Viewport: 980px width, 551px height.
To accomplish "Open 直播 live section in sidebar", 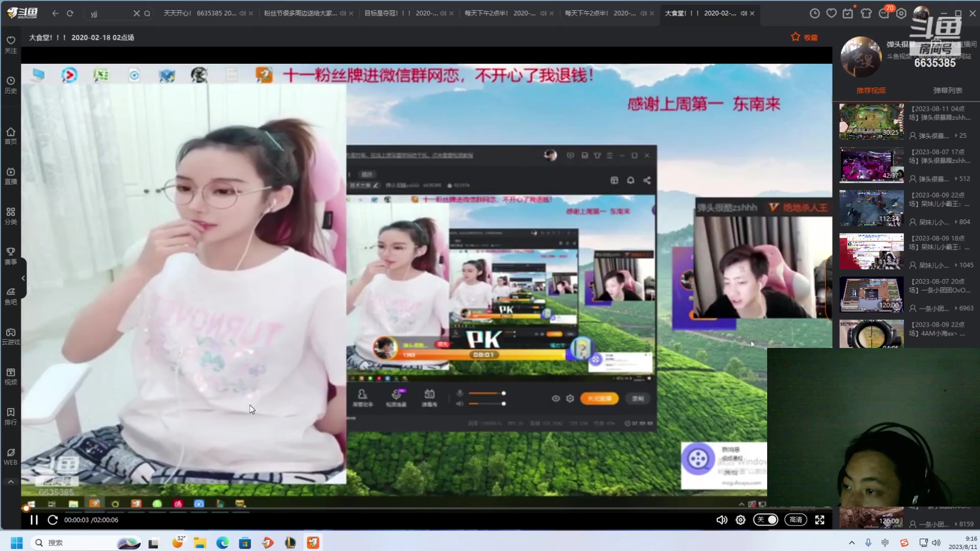I will pos(11,176).
